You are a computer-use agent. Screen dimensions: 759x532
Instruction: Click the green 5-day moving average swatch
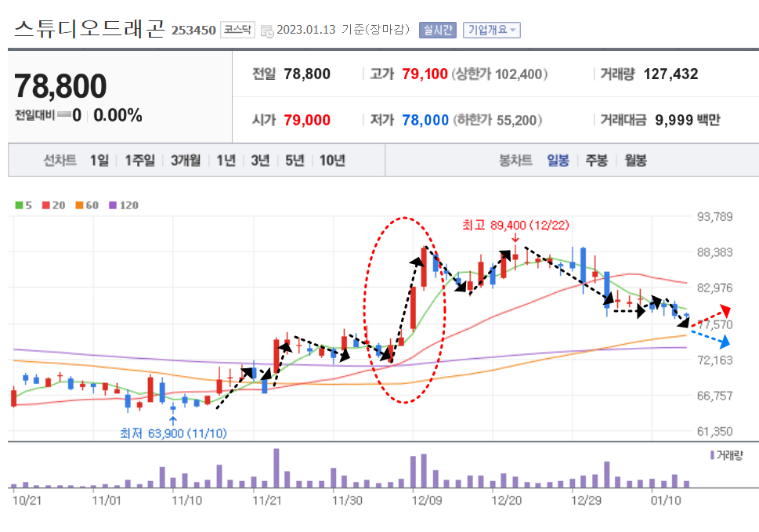click(19, 205)
